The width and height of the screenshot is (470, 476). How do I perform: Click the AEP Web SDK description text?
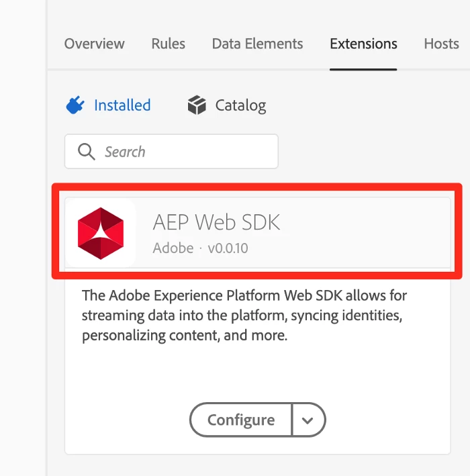click(x=244, y=316)
